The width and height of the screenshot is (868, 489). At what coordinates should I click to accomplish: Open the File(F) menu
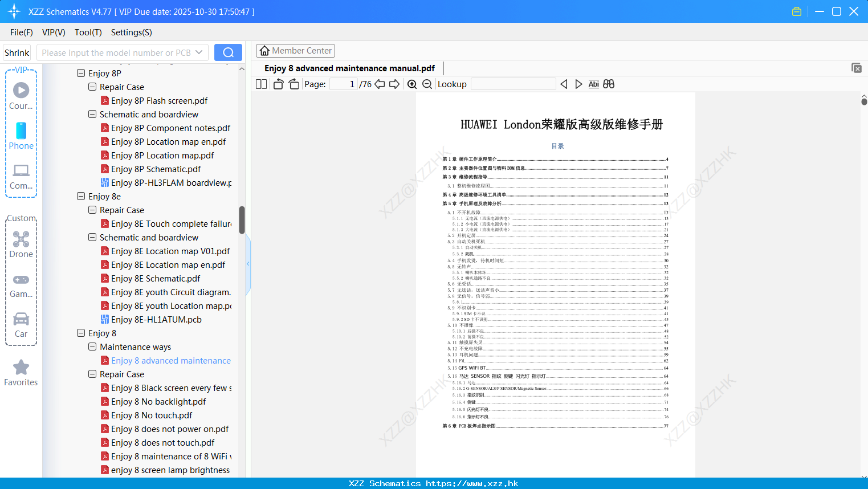(22, 32)
